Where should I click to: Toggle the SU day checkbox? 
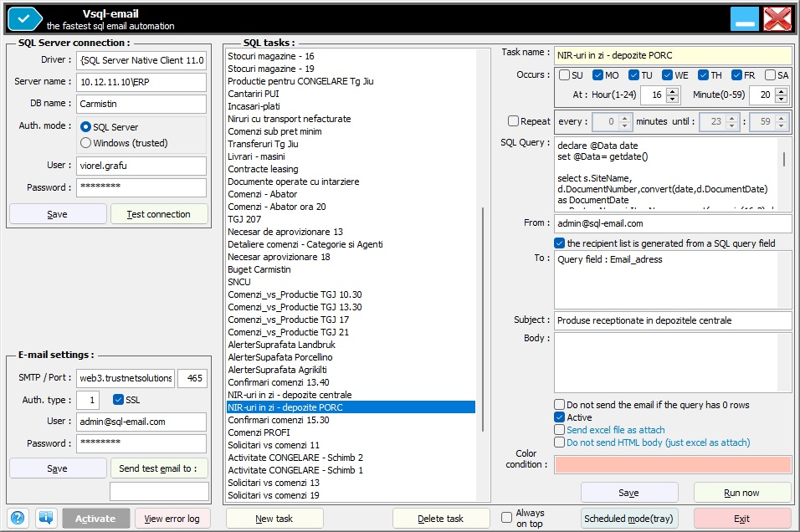click(566, 75)
